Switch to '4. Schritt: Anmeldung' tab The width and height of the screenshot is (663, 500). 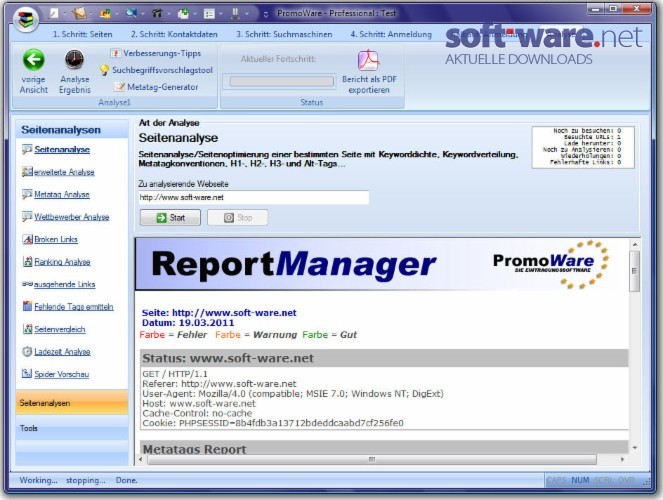(x=391, y=34)
